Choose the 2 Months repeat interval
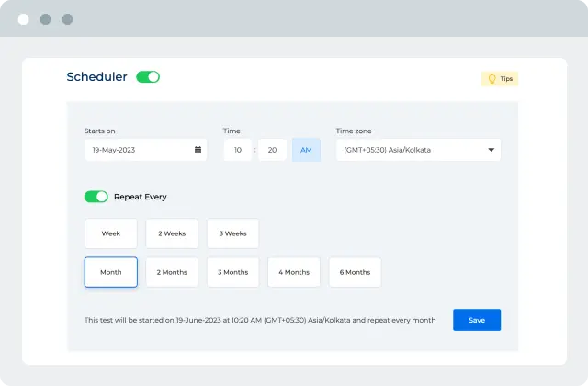This screenshot has height=386, width=588. click(172, 272)
